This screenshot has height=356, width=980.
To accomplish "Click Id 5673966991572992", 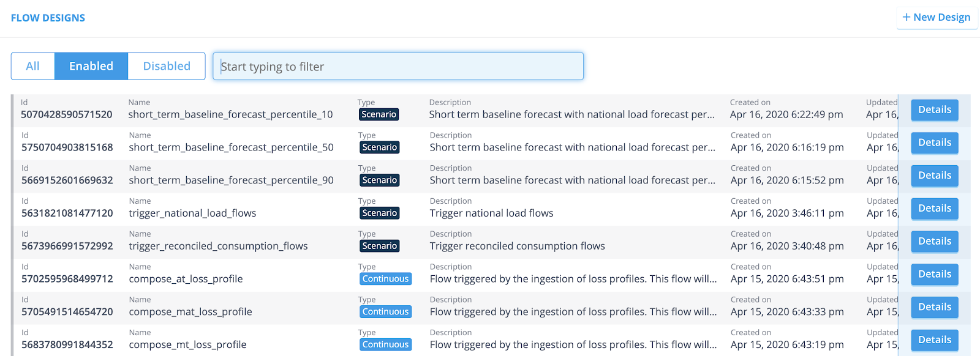I will [67, 246].
